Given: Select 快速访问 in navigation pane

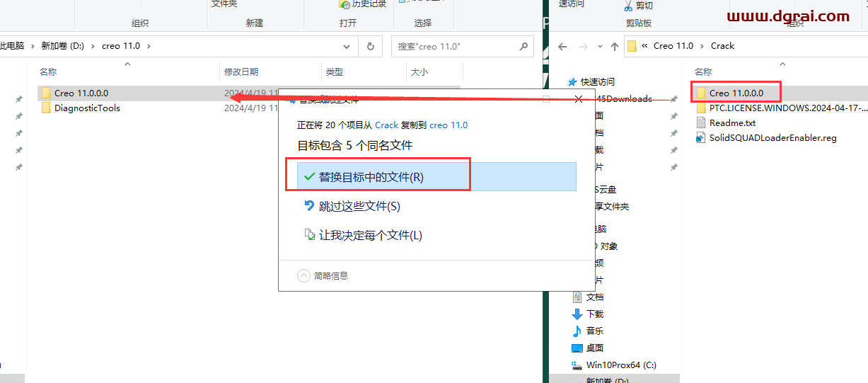Looking at the screenshot, I should (x=591, y=82).
